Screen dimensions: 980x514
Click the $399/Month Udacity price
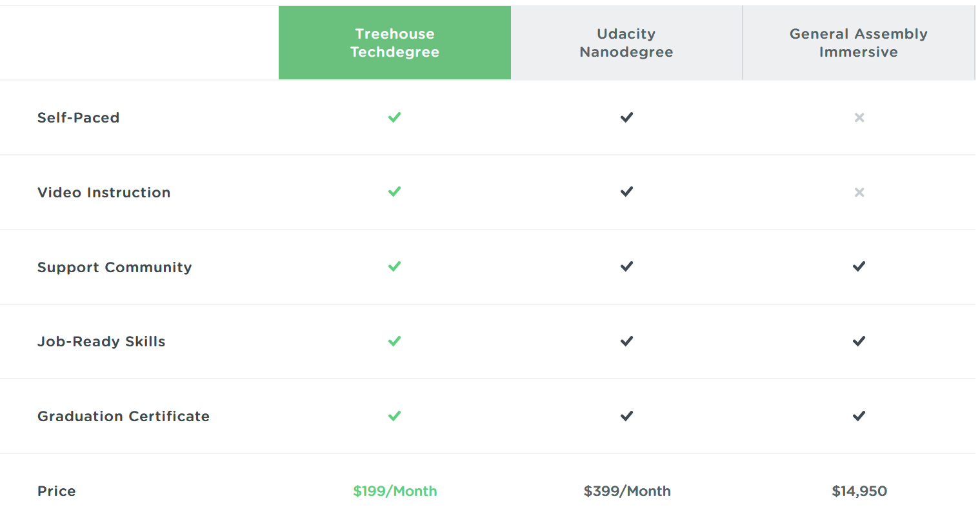tap(627, 491)
